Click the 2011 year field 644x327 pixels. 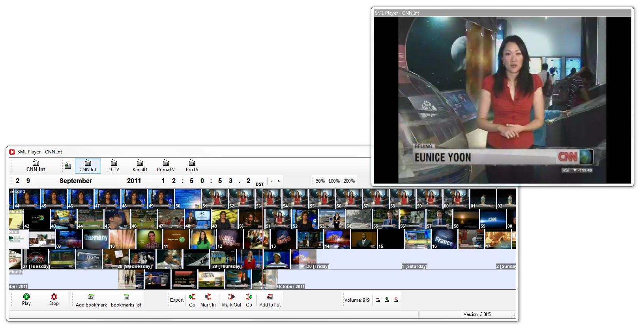pos(134,181)
